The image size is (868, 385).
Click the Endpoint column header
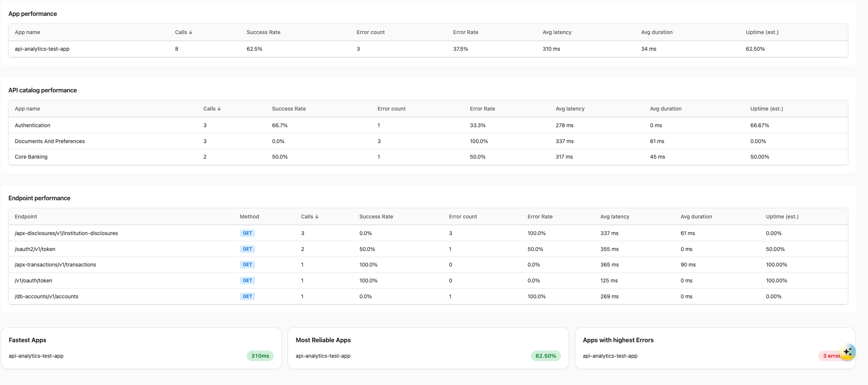point(26,217)
